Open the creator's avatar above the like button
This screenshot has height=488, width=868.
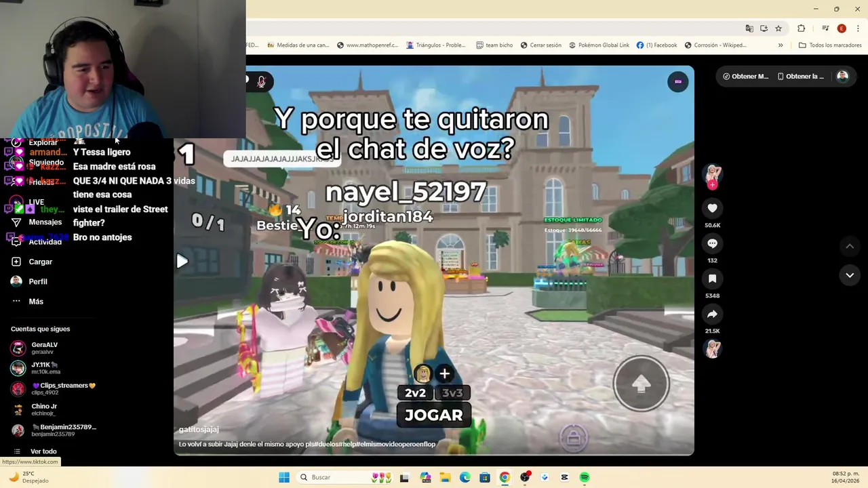tap(712, 174)
